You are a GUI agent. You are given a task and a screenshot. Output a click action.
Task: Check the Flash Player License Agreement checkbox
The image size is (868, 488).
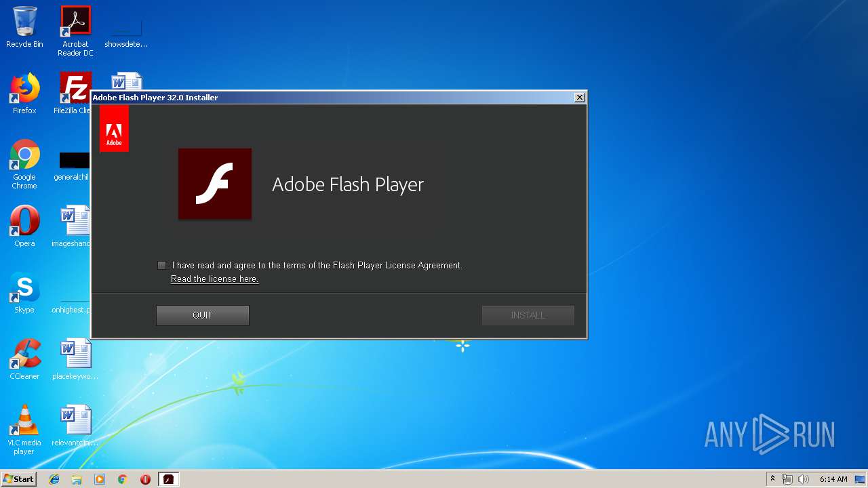[161, 266]
